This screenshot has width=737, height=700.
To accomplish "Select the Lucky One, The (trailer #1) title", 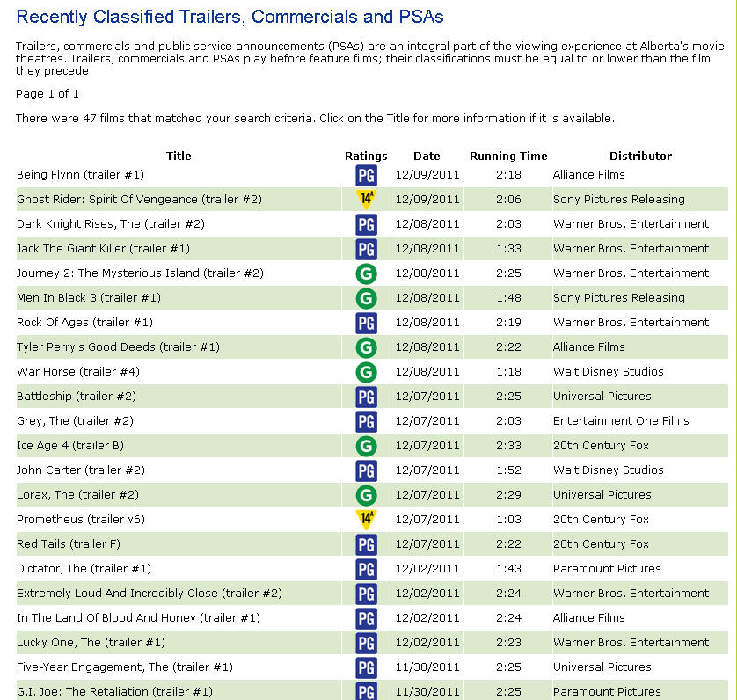I will 91,642.
